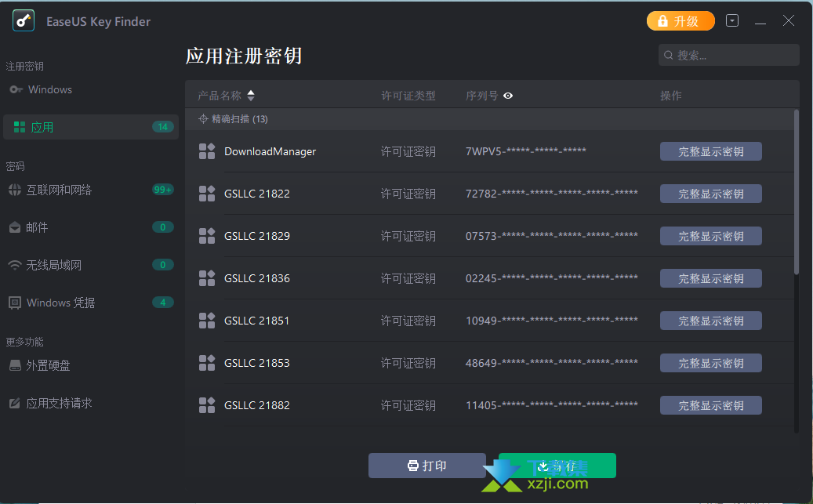
Task: Open the dropdown menu icon beside upgrade
Action: [x=732, y=20]
